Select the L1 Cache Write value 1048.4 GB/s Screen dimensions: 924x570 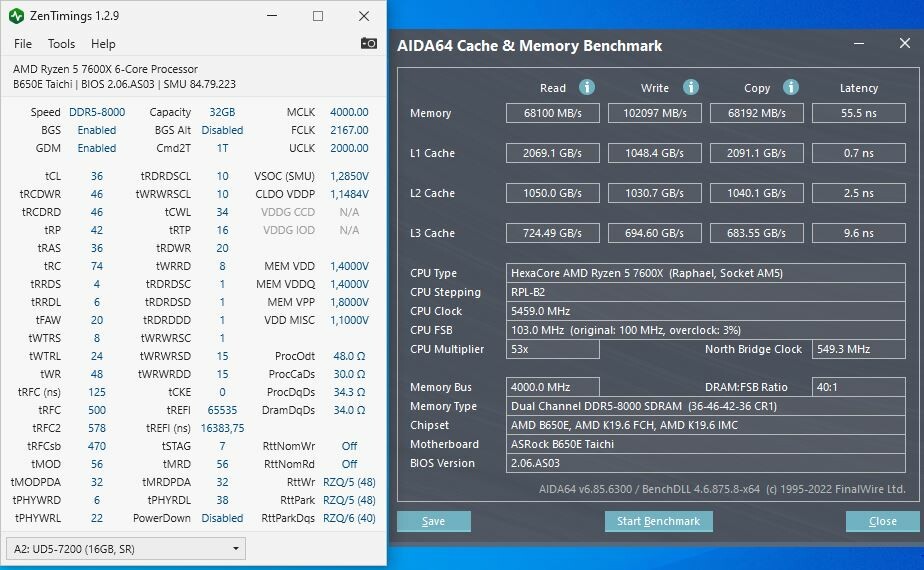coord(655,153)
